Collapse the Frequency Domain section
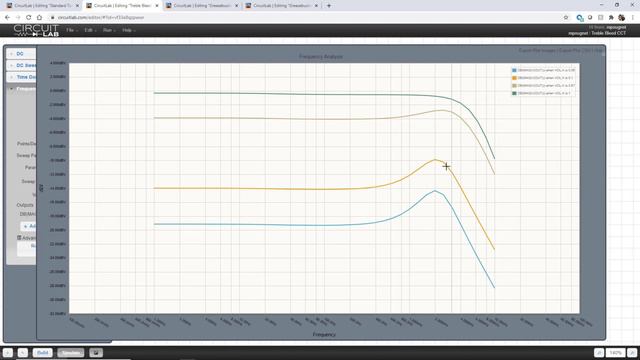The height and width of the screenshot is (360, 640). [21, 88]
